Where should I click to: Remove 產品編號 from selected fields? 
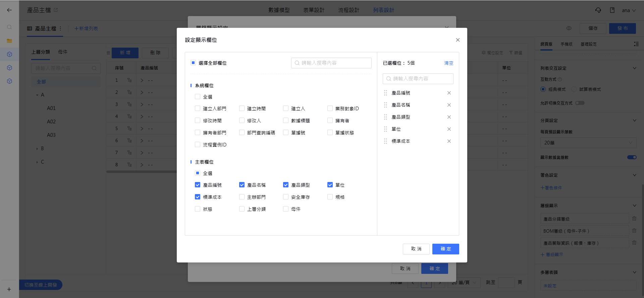[449, 93]
